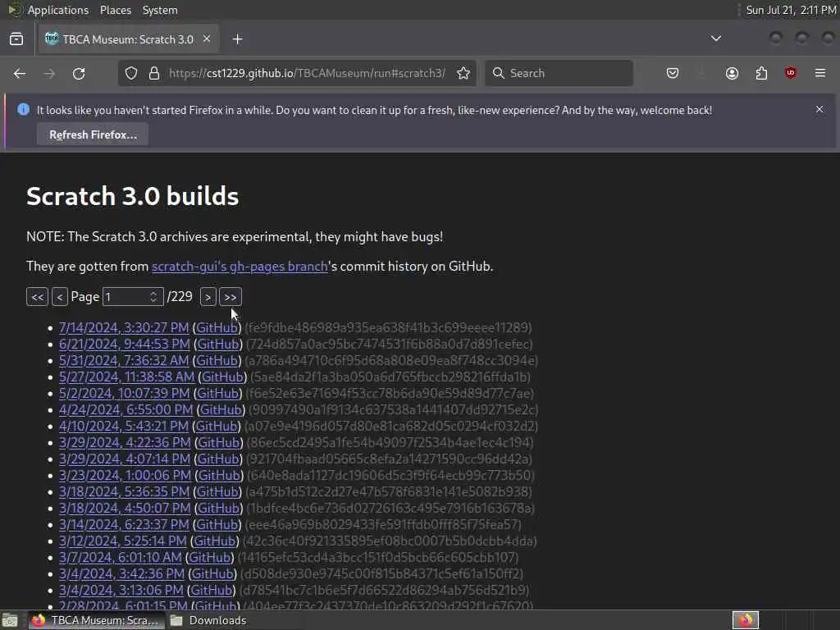Open the Extensions puzzle icon
This screenshot has height=630, width=840.
(761, 73)
